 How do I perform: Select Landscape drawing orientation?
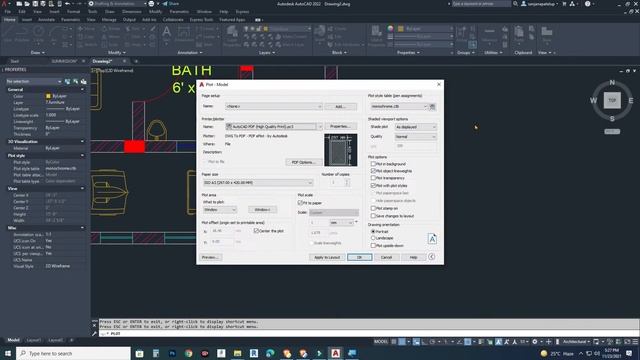[373, 238]
